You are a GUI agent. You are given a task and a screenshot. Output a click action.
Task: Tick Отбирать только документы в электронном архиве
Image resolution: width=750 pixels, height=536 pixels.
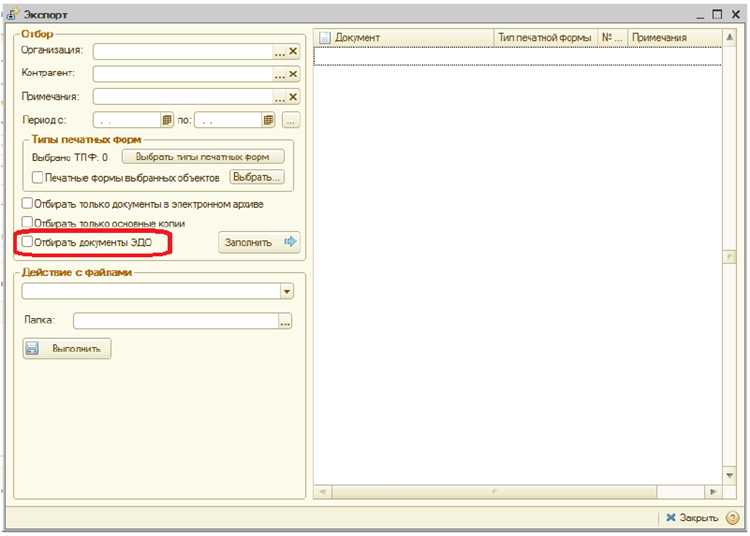pos(27,203)
